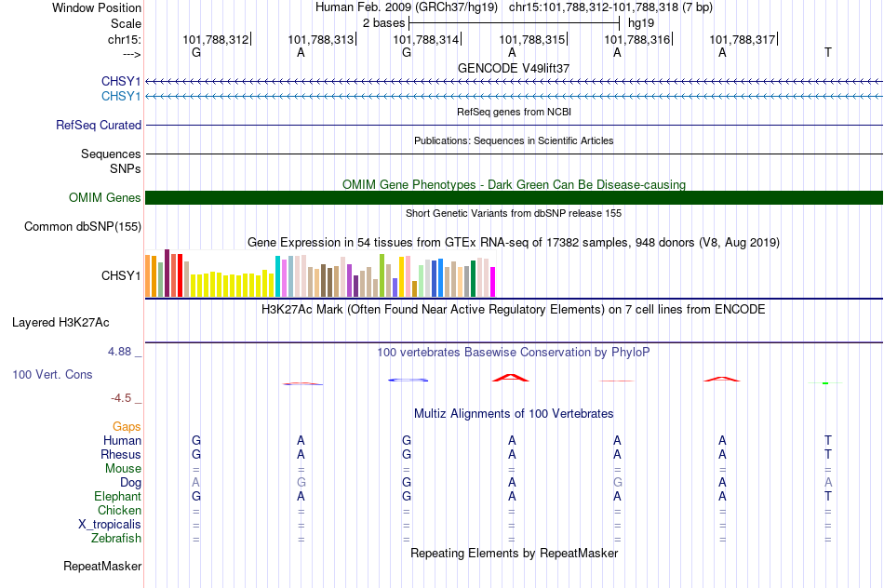The width and height of the screenshot is (884, 588).
Task: Click the Multiz Alignments of 100 Vertebrates title
Action: point(514,414)
